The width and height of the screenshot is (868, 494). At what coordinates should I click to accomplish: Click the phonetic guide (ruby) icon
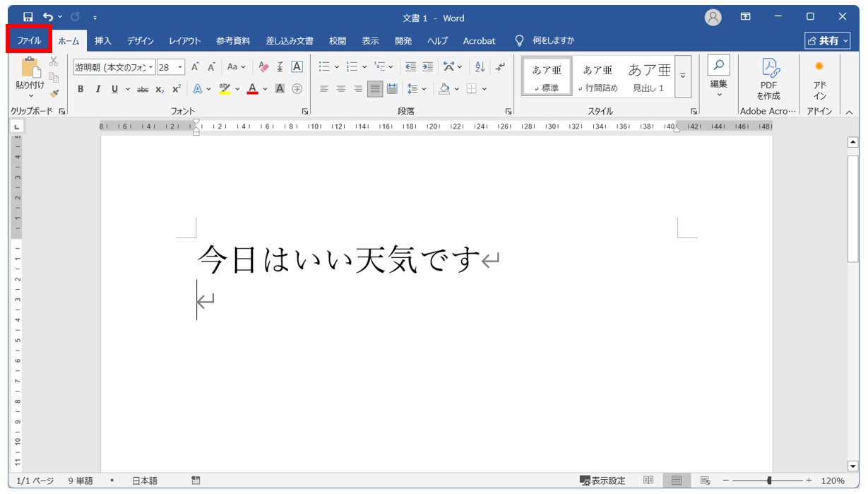(280, 67)
